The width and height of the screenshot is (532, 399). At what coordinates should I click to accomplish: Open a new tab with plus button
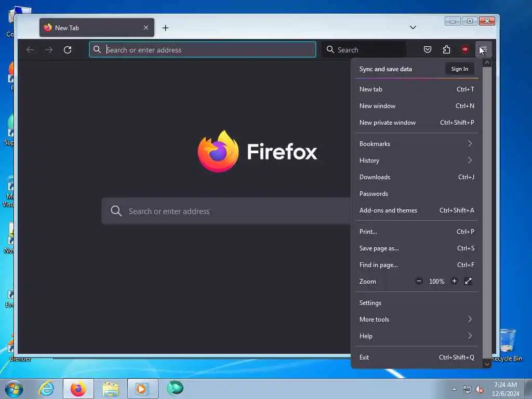(x=166, y=28)
